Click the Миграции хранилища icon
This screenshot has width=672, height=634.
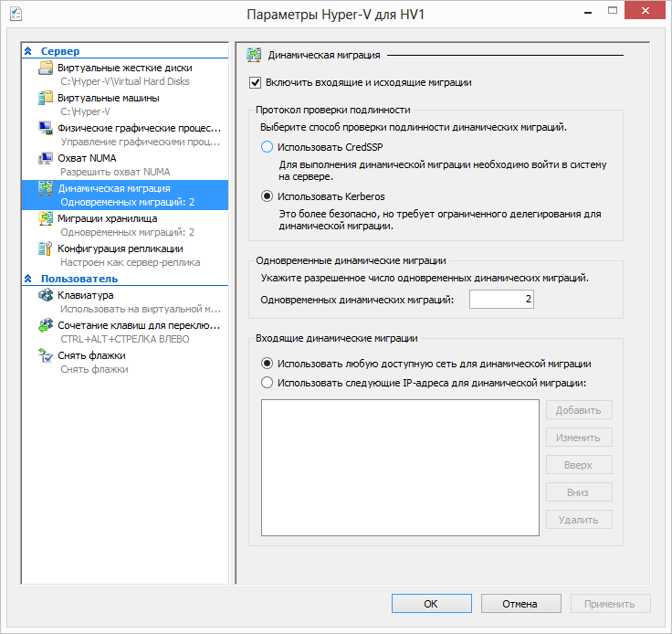46,219
